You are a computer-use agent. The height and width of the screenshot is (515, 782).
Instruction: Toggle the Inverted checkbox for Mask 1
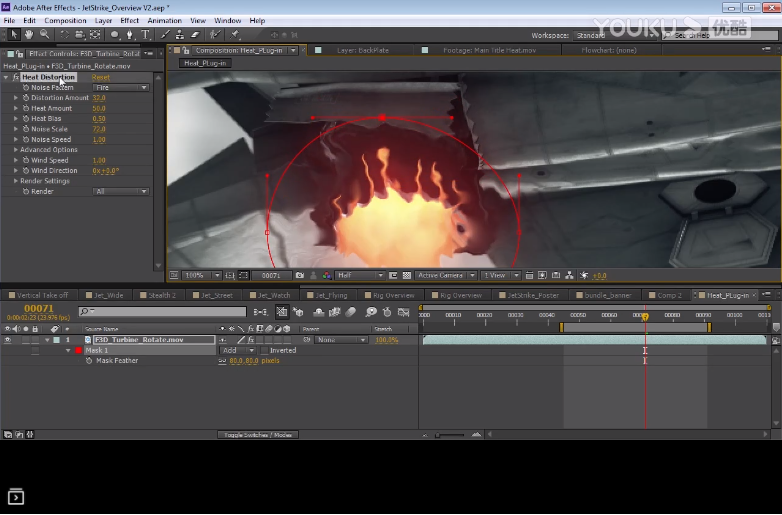tap(263, 351)
